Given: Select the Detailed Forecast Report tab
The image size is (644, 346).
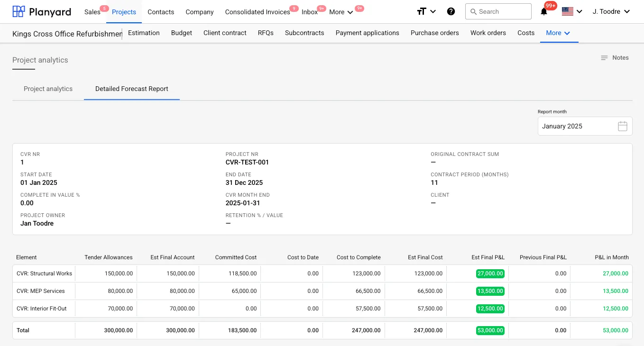Looking at the screenshot, I should 131,89.
